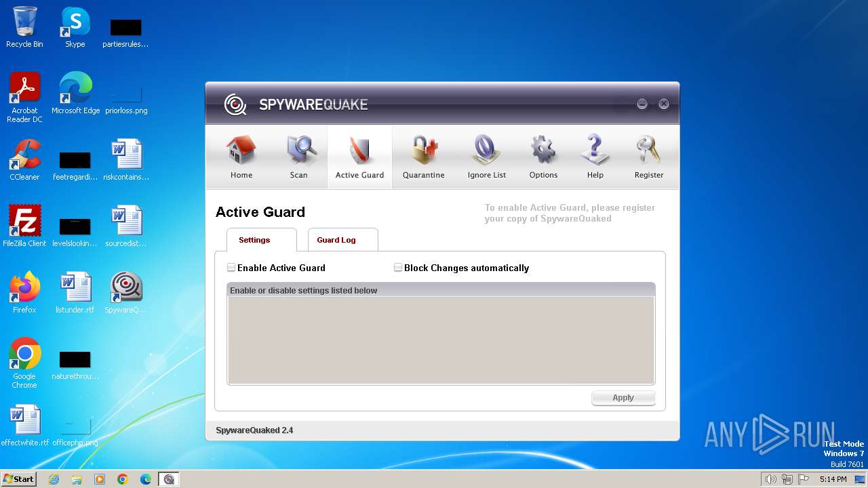Select the CCleaner desktop shortcut
Viewport: 868px width, 488px height.
pyautogui.click(x=24, y=160)
